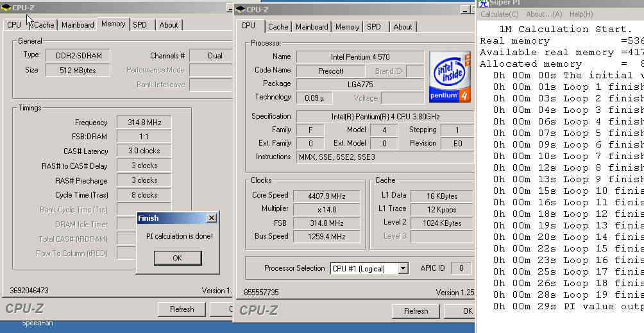Click the Revision field E0
The height and width of the screenshot is (333, 644).
[x=457, y=144]
